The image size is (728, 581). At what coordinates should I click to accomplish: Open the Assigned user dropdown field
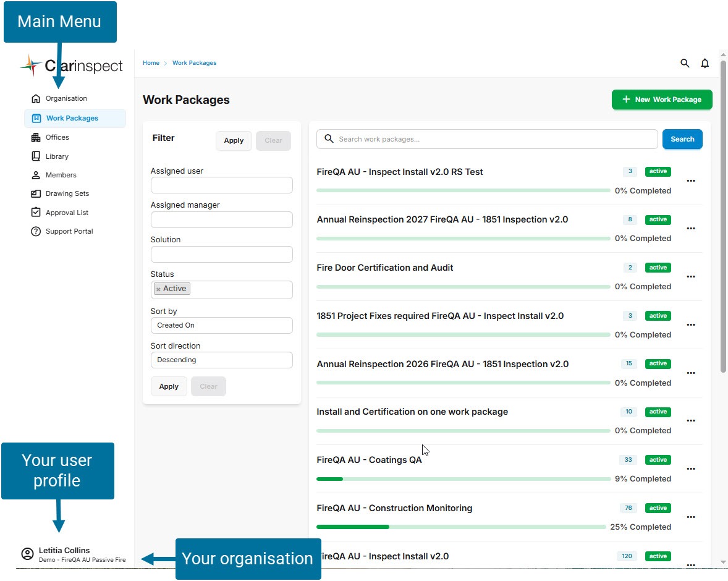(x=221, y=185)
